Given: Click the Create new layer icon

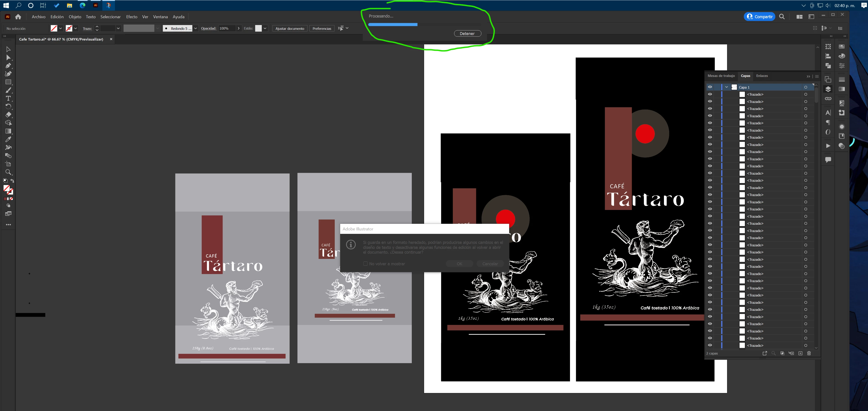Looking at the screenshot, I should 800,353.
